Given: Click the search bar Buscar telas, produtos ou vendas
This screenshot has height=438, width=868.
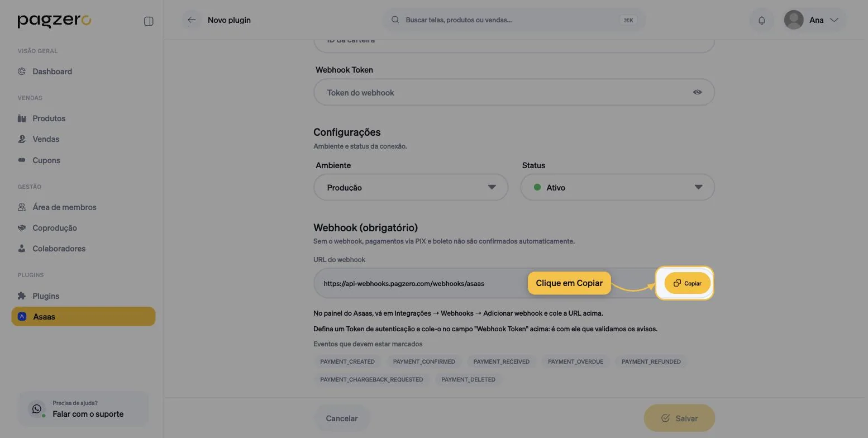Looking at the screenshot, I should tap(514, 20).
